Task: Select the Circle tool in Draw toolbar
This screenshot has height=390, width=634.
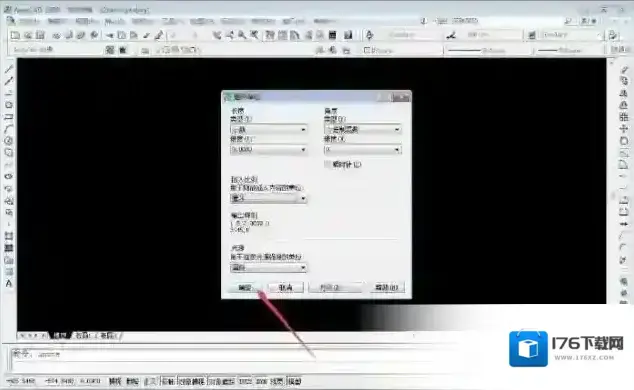Action: [8, 141]
